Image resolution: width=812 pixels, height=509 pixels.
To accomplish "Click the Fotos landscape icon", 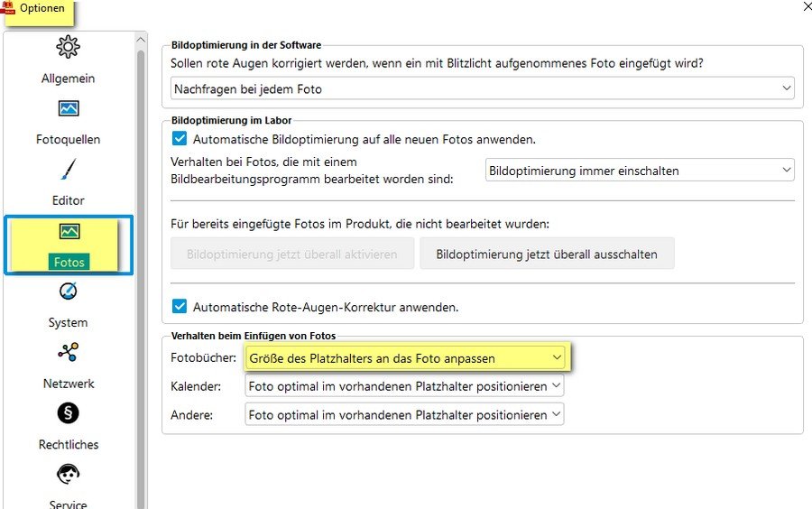I will pyautogui.click(x=69, y=232).
